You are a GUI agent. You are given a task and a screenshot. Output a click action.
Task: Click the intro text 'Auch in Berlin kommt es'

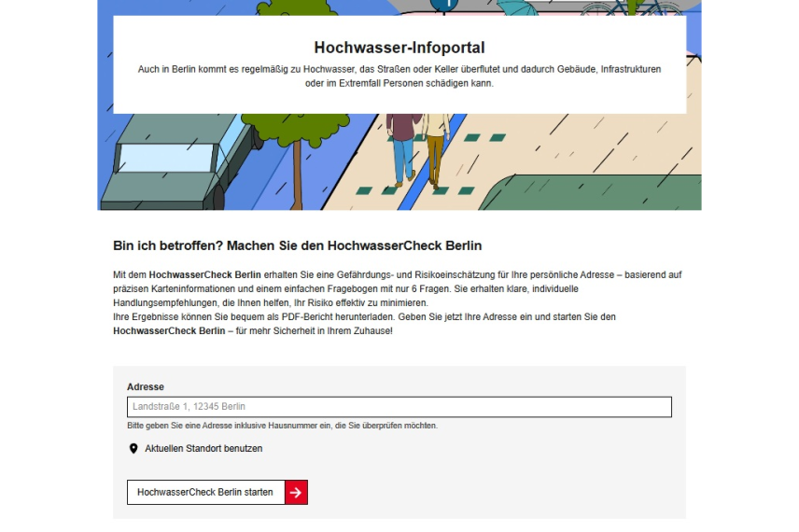(x=399, y=76)
